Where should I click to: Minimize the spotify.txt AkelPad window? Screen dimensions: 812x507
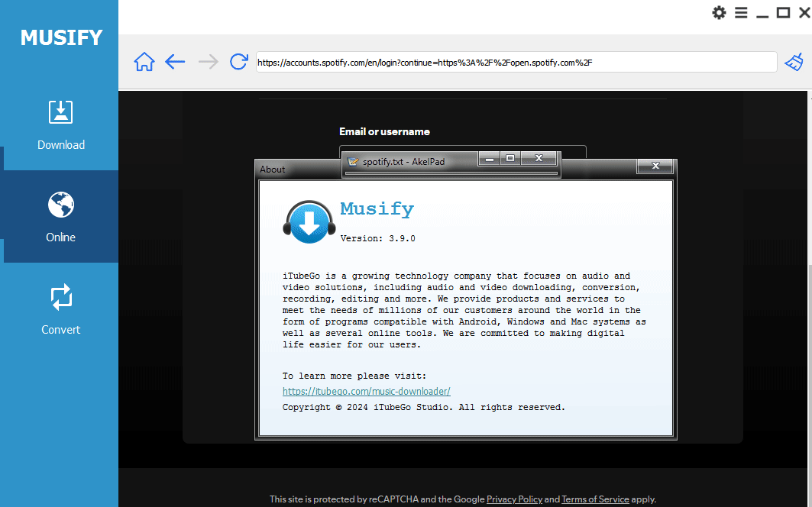point(489,159)
